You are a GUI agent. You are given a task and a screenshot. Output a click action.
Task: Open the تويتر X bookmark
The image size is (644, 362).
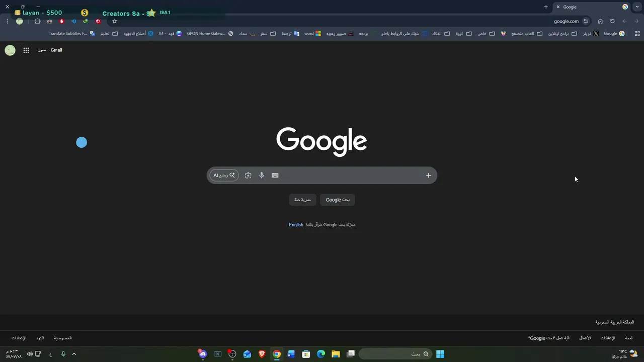pos(591,34)
